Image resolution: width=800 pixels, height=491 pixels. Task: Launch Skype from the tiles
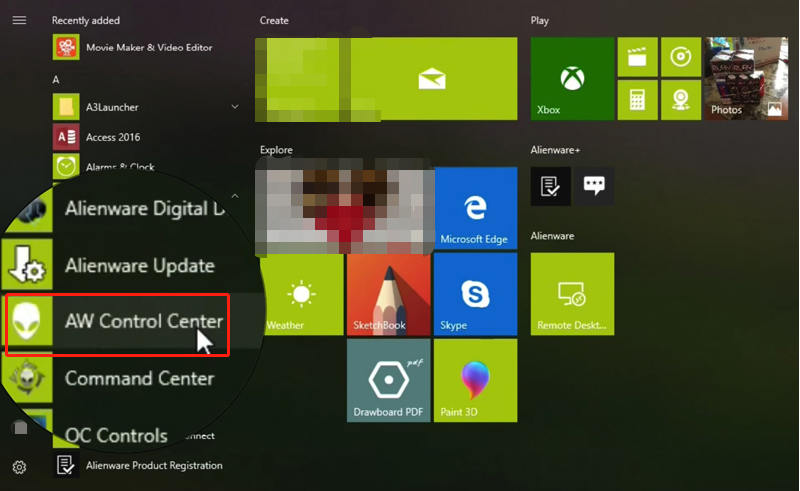point(475,294)
